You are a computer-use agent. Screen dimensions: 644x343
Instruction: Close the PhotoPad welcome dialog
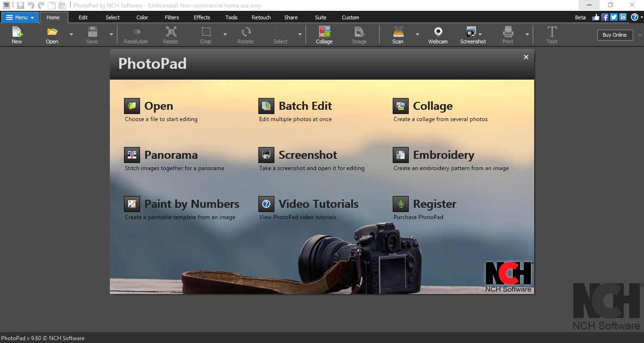point(526,57)
